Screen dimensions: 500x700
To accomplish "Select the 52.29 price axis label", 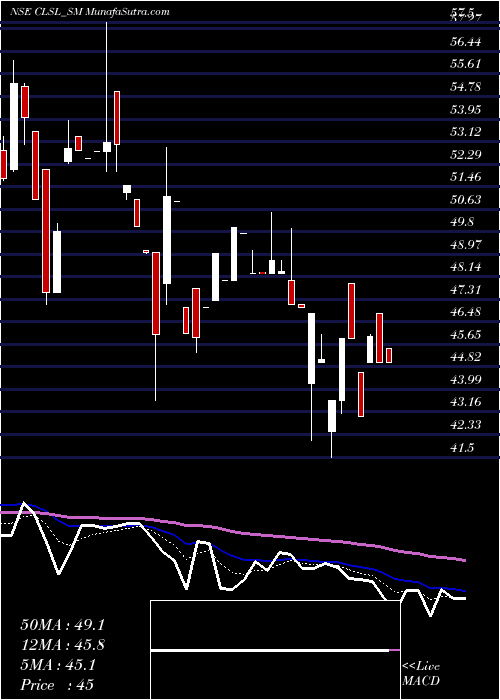I will coord(465,155).
